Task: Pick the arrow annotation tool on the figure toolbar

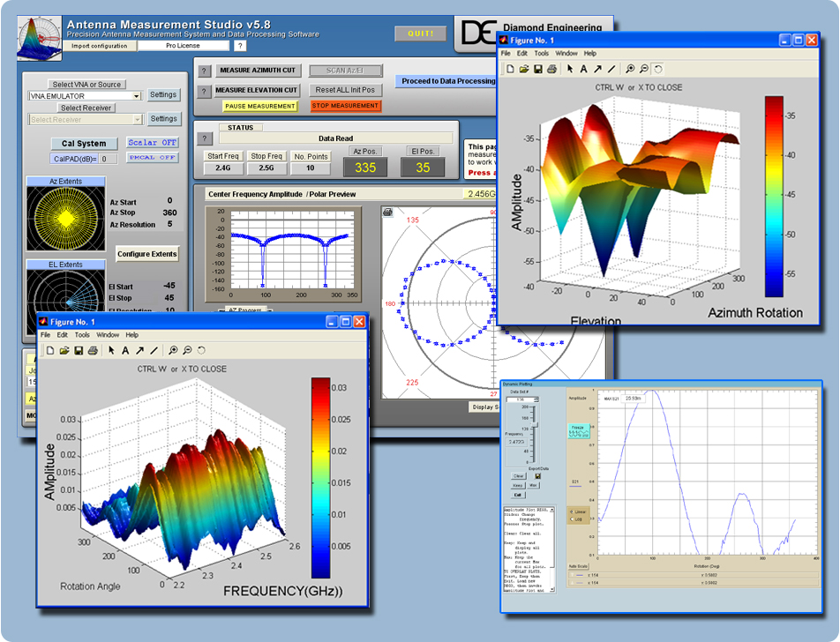Action: point(139,351)
